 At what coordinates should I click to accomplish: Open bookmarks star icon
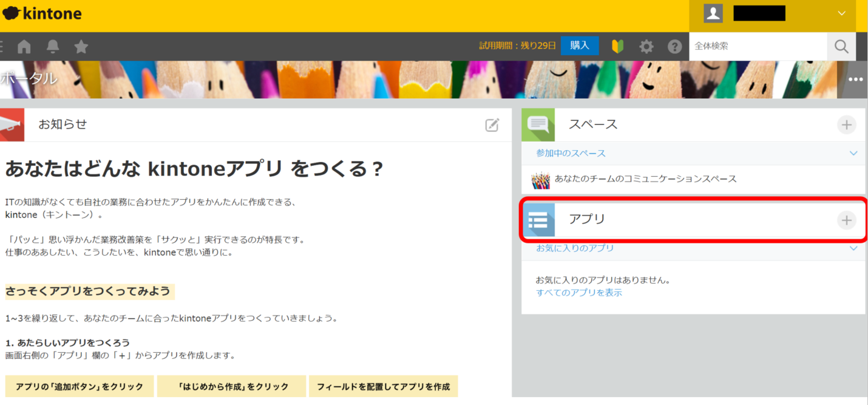coord(81,47)
